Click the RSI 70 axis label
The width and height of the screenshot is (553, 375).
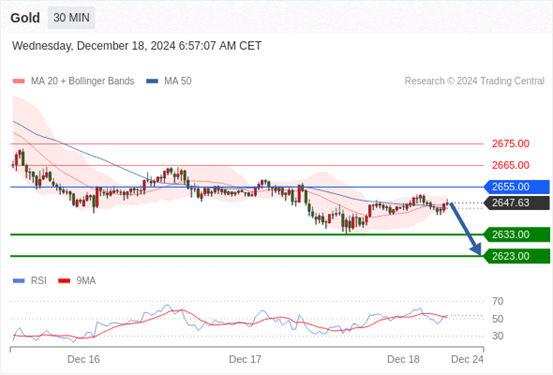[498, 302]
